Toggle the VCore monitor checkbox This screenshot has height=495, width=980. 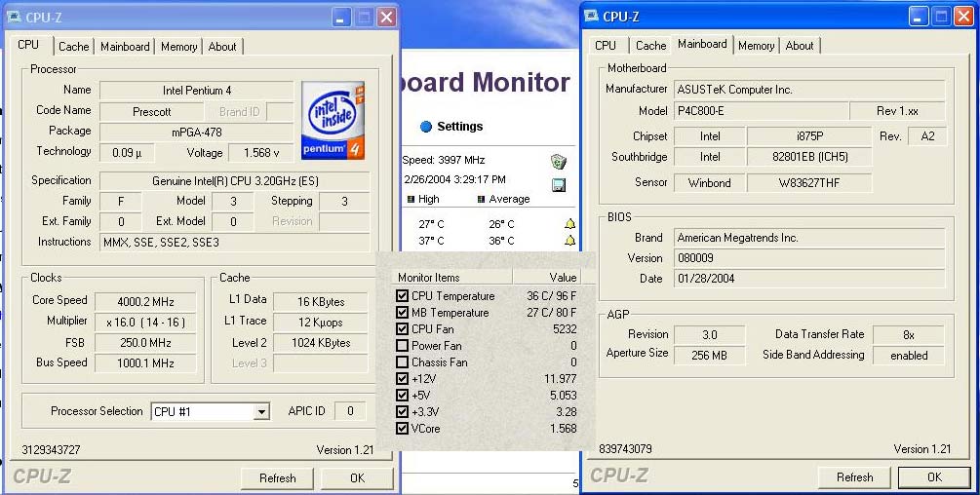[402, 428]
